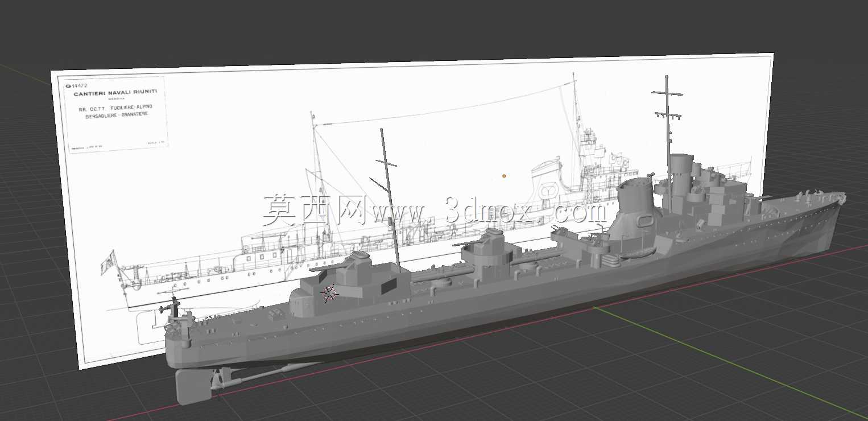Click the 'CANTIERI NAVALI RIUNITI' blueprint title

point(115,93)
